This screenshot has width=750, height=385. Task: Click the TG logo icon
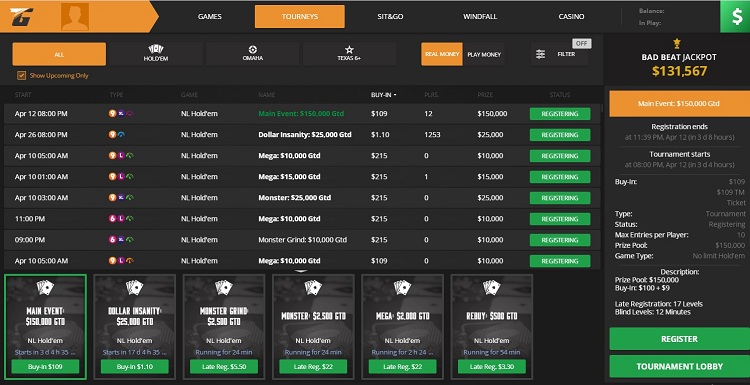(x=22, y=17)
